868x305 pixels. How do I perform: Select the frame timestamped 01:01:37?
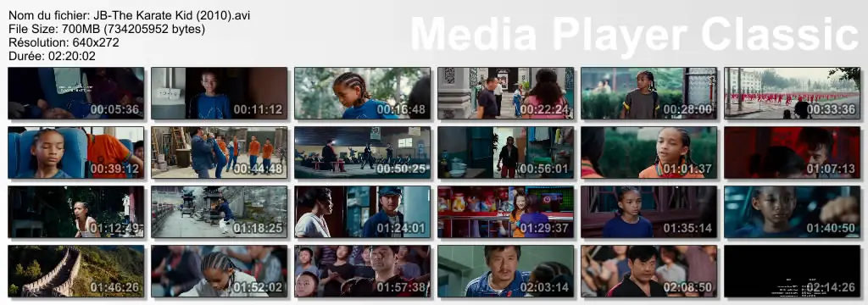(x=648, y=152)
